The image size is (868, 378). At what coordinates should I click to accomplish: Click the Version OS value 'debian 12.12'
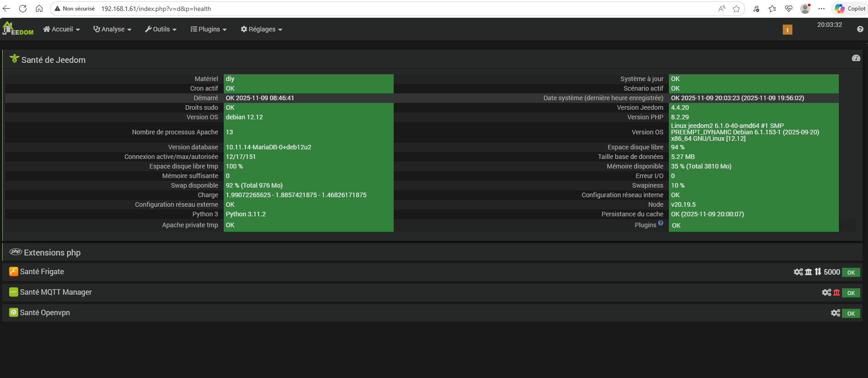click(x=244, y=117)
